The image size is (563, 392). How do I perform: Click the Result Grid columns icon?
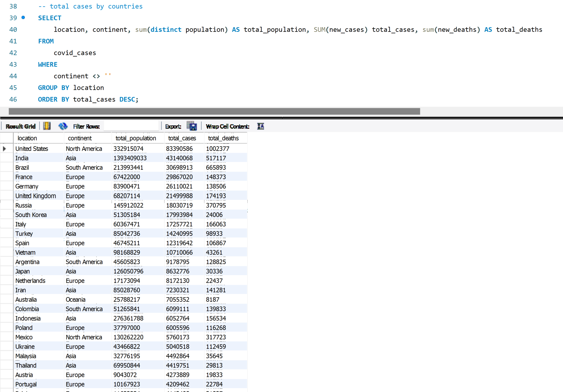click(47, 126)
